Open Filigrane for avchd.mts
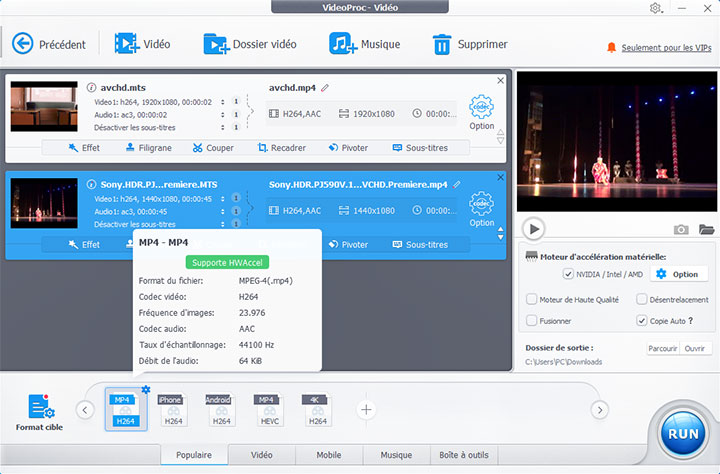This screenshot has height=474, width=720. [149, 148]
